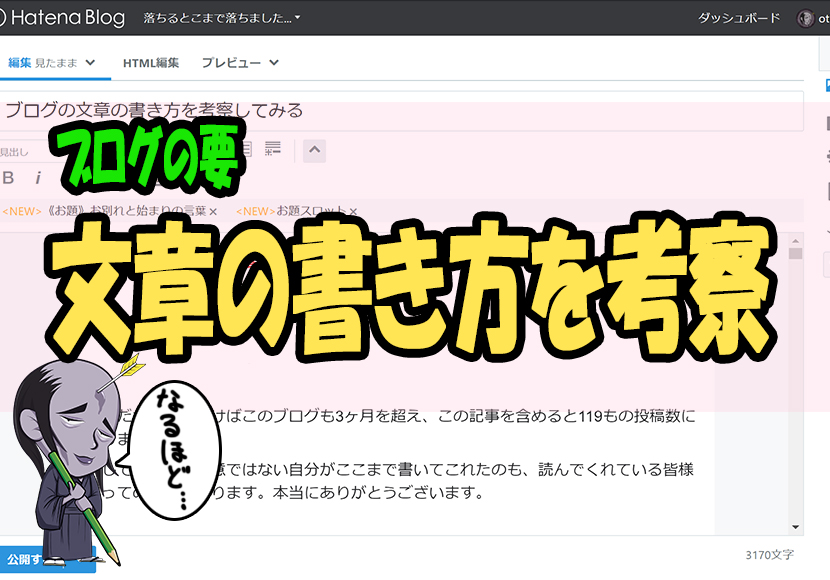Switch to the HTML編集 tab
This screenshot has width=830, height=580.
tap(151, 63)
